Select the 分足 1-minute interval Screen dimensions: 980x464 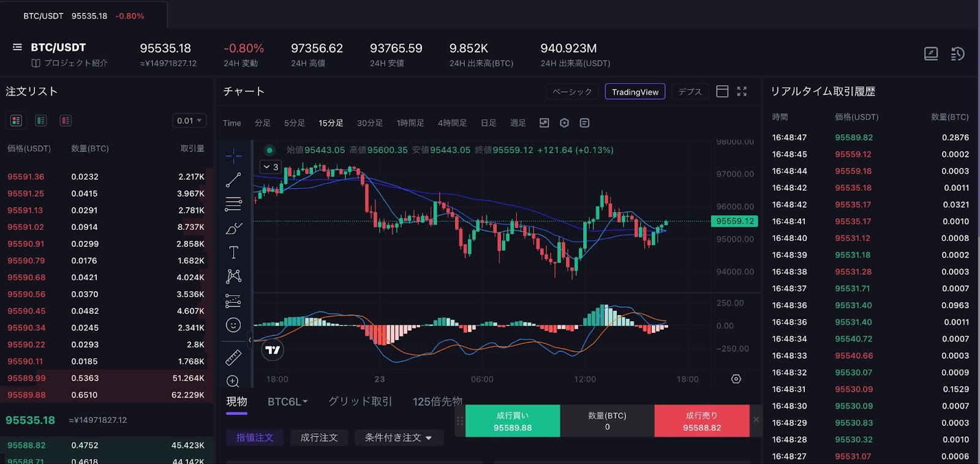click(x=263, y=123)
